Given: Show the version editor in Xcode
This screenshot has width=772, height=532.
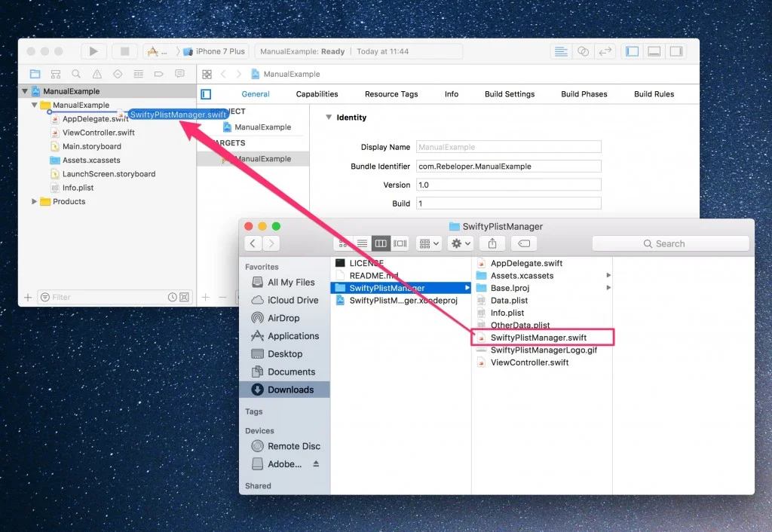Looking at the screenshot, I should point(605,51).
